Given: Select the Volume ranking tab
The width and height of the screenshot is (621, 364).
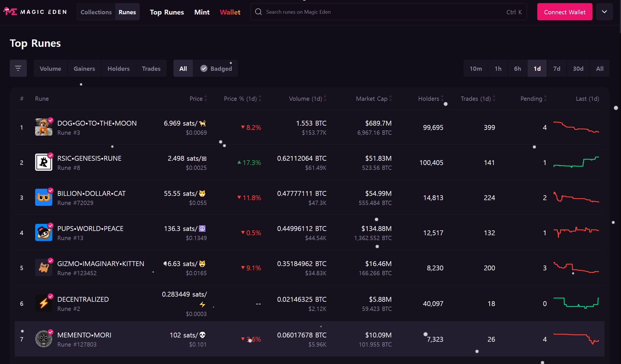Looking at the screenshot, I should coord(50,69).
